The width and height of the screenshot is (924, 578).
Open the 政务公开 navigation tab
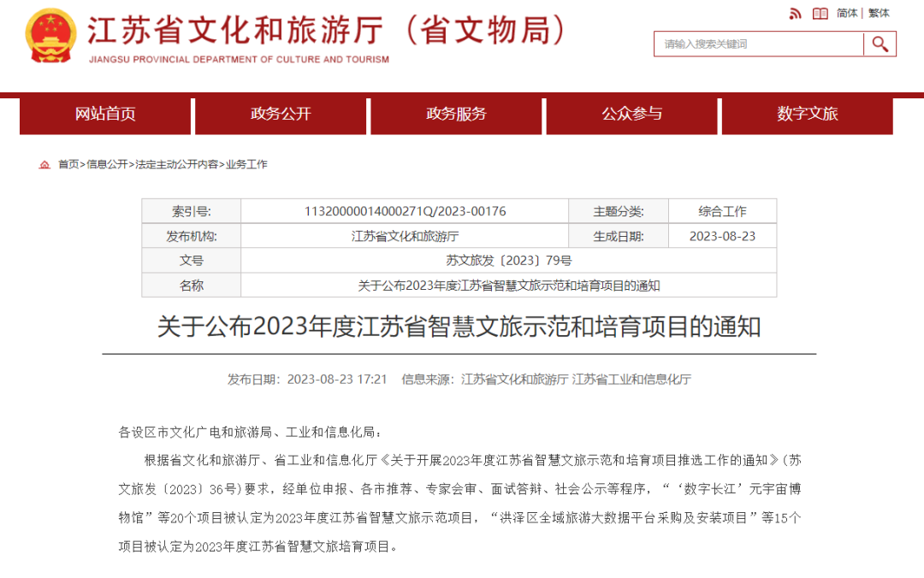(281, 114)
